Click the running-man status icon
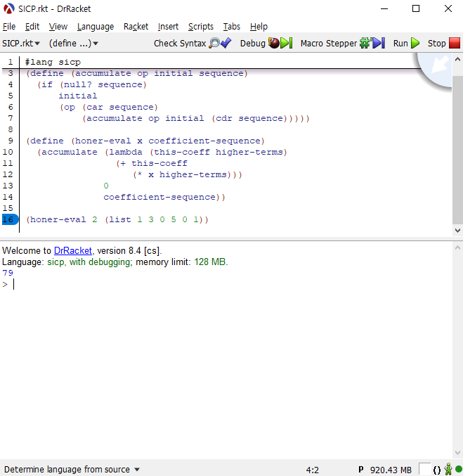The width and height of the screenshot is (463, 476). 448,469
